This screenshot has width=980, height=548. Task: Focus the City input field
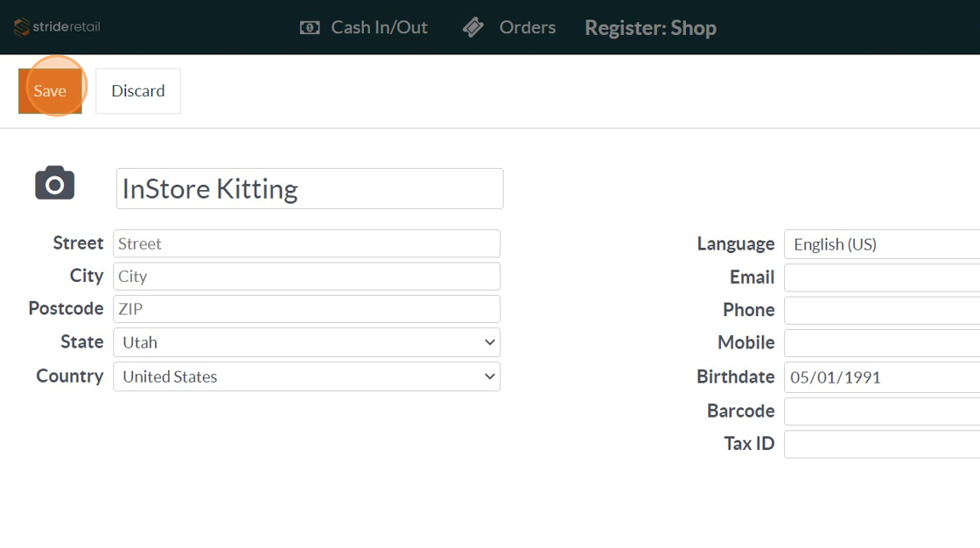pos(307,276)
